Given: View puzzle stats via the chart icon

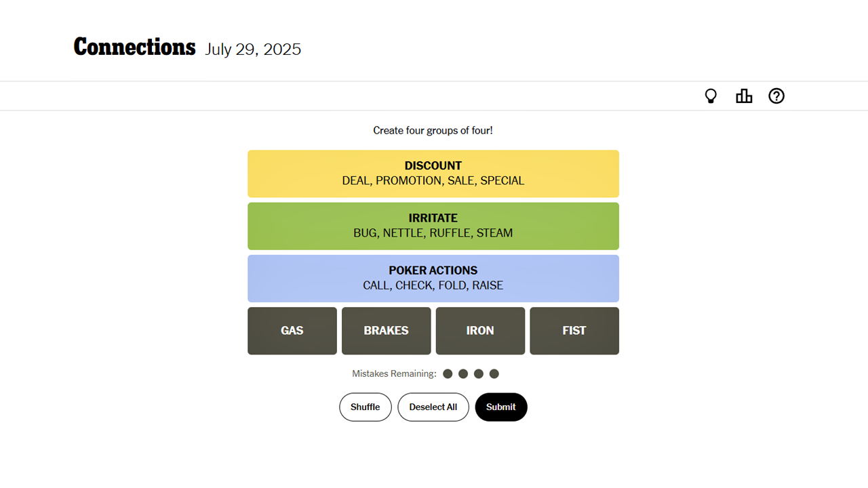Looking at the screenshot, I should coord(744,96).
